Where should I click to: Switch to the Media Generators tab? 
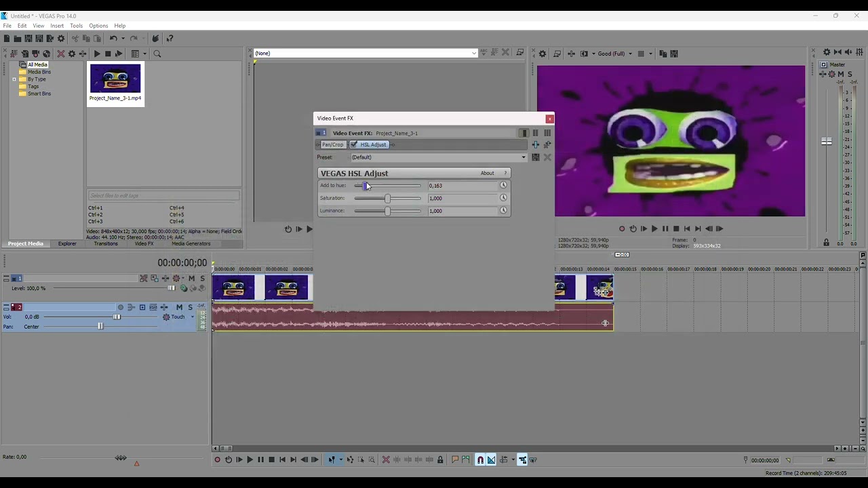click(x=191, y=243)
